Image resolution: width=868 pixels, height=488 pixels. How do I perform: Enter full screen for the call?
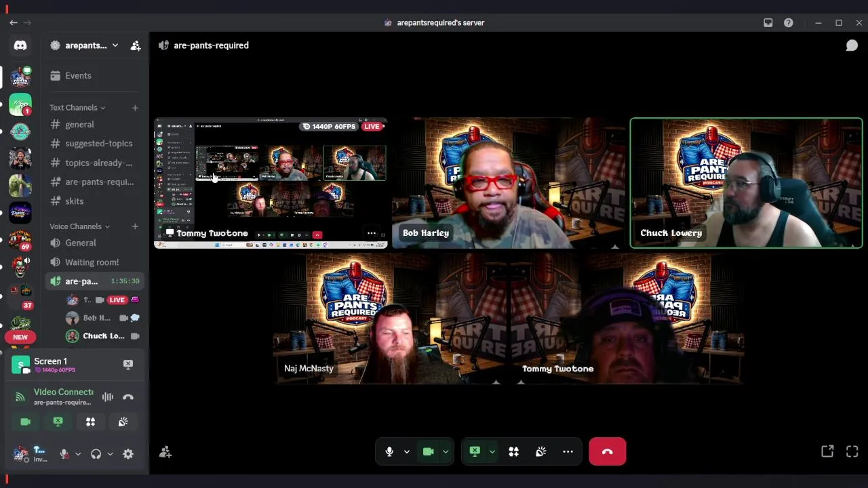(x=852, y=451)
